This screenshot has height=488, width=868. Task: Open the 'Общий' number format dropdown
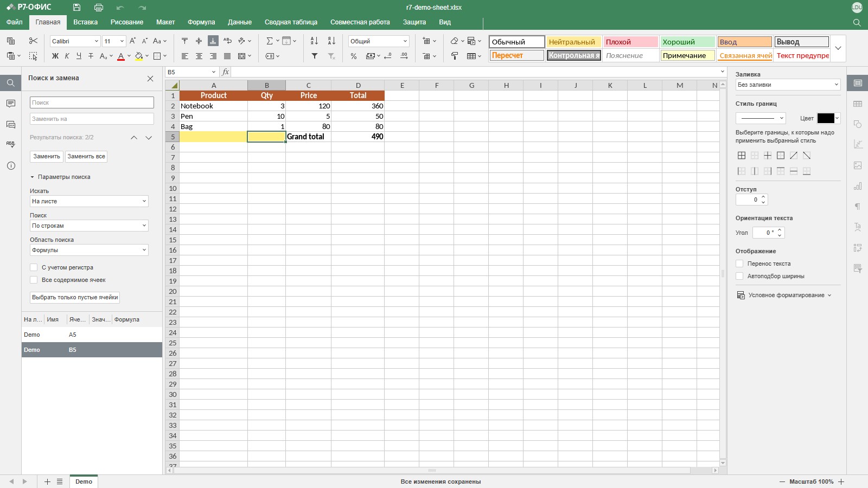(x=379, y=41)
